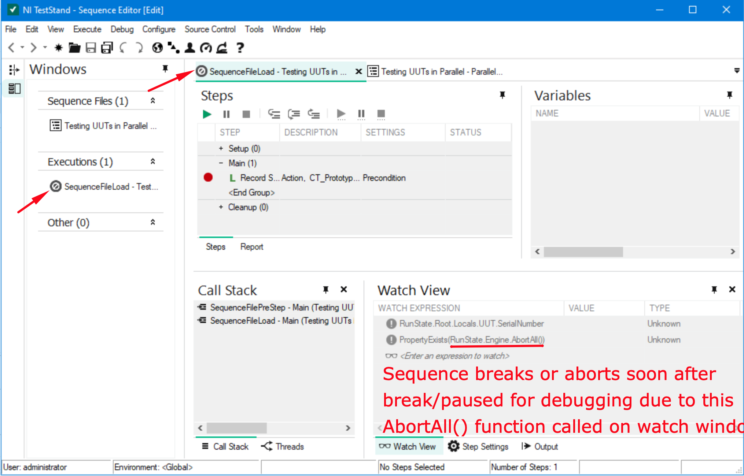Switch to Testing UUTs in Parallel tab

click(436, 72)
